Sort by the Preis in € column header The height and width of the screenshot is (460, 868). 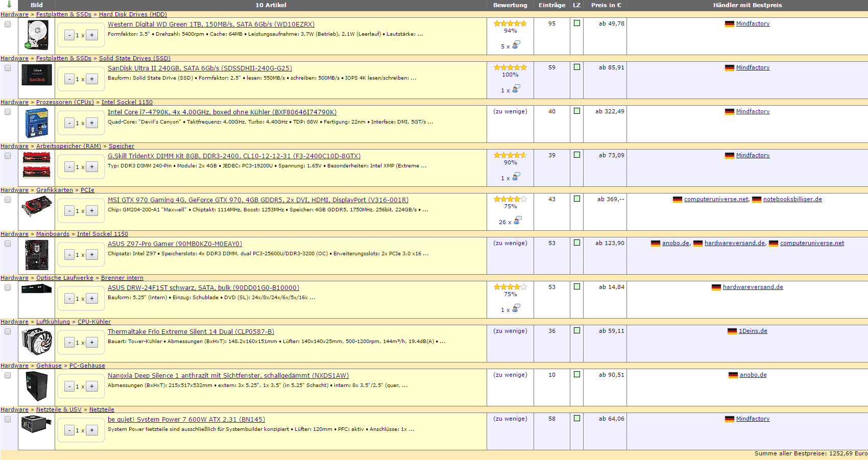click(606, 5)
